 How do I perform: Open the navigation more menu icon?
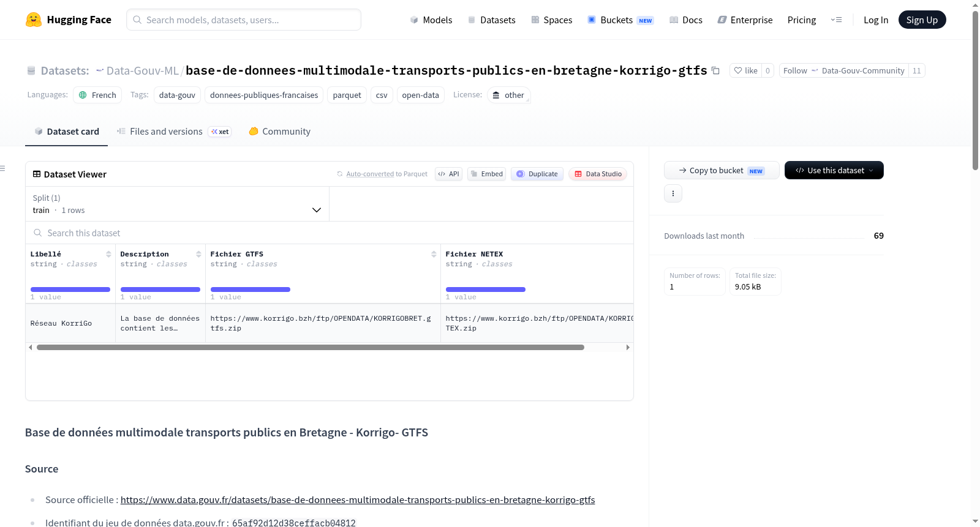click(x=836, y=20)
